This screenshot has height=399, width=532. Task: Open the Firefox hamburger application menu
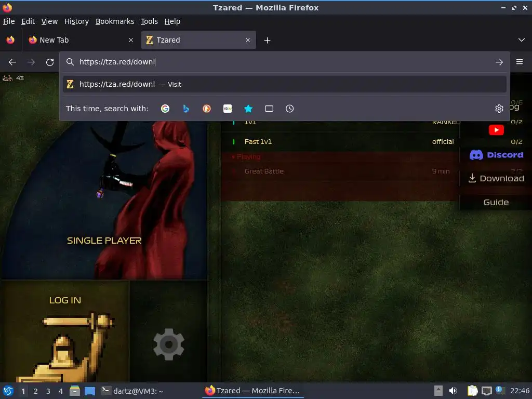[520, 62]
